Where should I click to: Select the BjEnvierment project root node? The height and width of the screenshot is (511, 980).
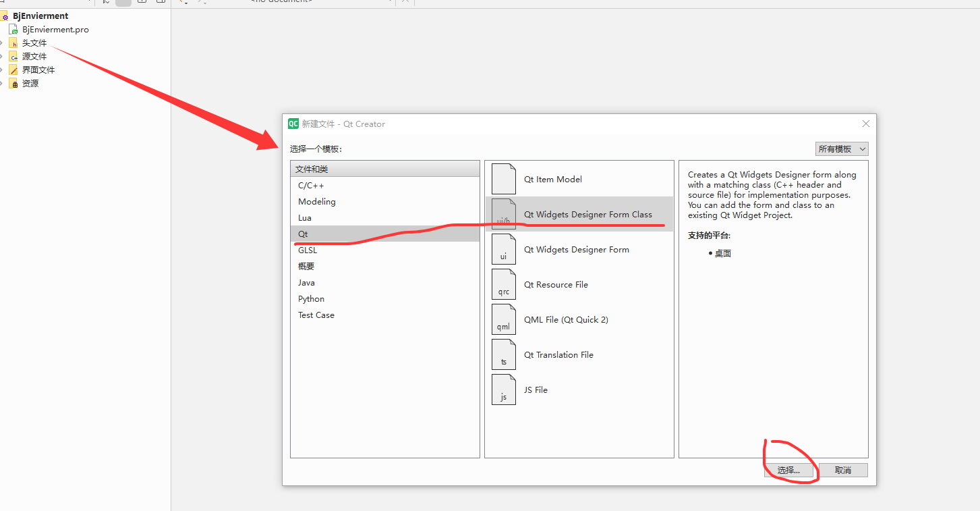coord(40,16)
